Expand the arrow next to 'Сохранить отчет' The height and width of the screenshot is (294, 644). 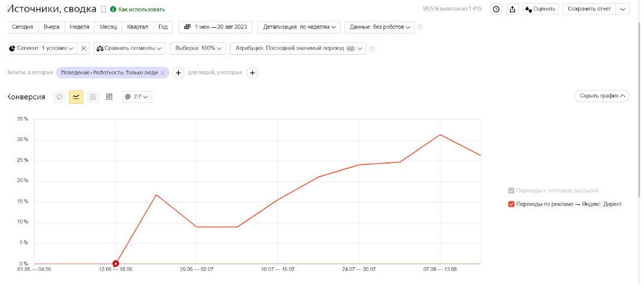coord(623,9)
